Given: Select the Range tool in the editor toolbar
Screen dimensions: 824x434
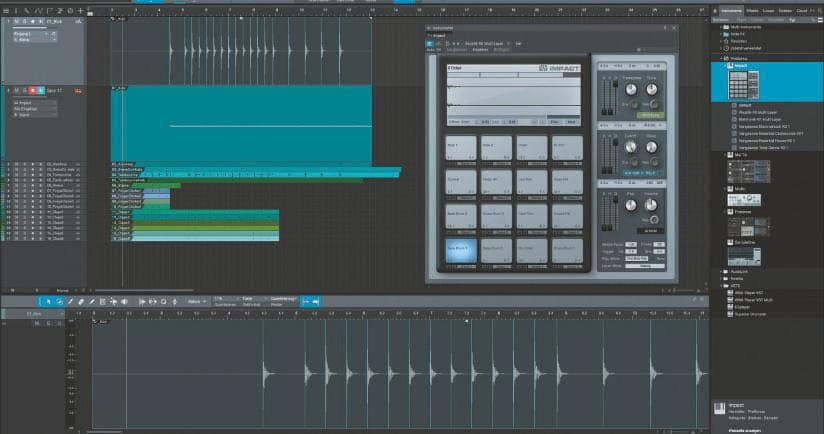Looking at the screenshot, I should [x=59, y=302].
